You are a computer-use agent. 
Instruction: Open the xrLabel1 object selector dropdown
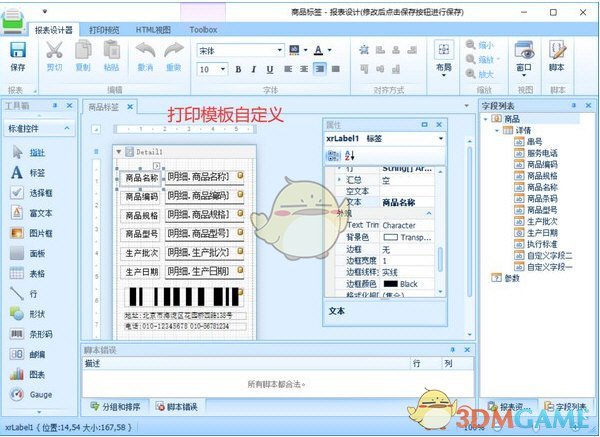click(441, 139)
